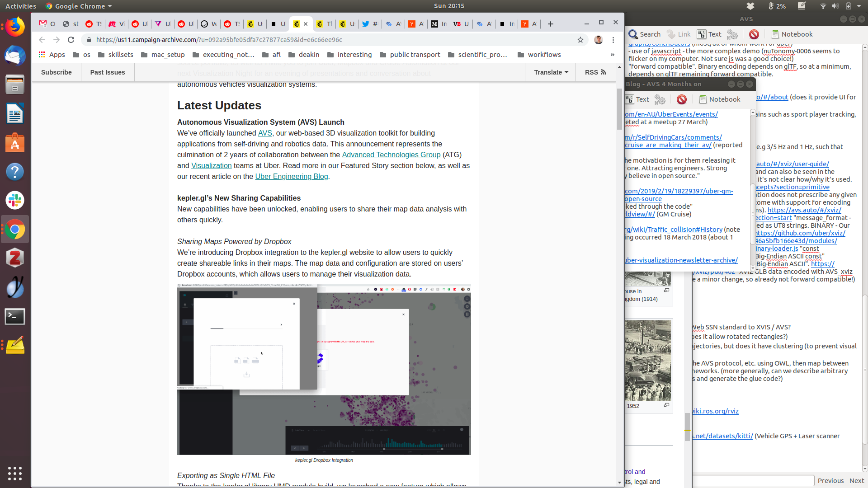Screen dimensions: 868x488
Task: Open system status menu arrow
Action: coord(859,6)
